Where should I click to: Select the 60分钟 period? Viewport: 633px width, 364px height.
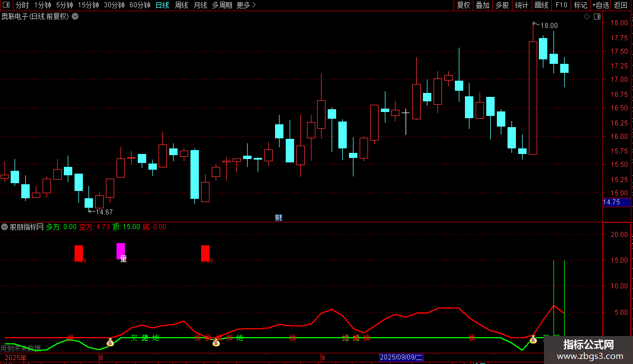tap(140, 5)
